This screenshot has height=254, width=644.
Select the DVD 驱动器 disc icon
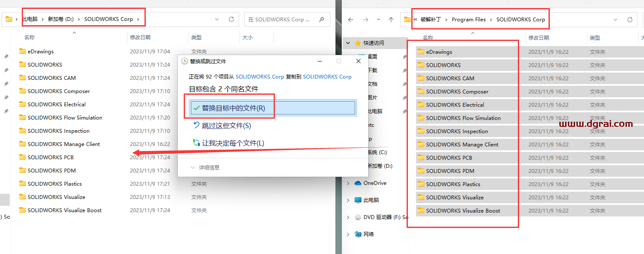click(358, 217)
